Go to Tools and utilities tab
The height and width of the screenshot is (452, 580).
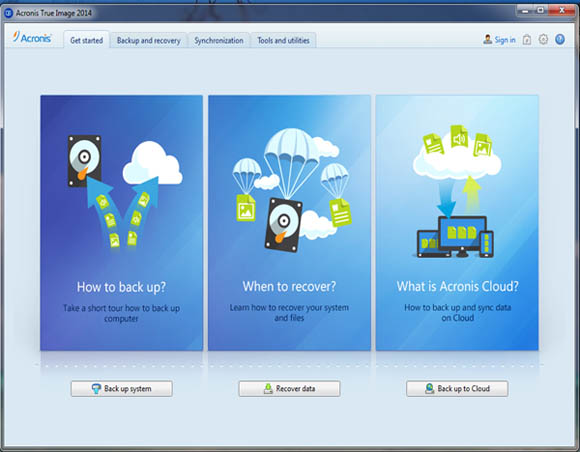[283, 40]
